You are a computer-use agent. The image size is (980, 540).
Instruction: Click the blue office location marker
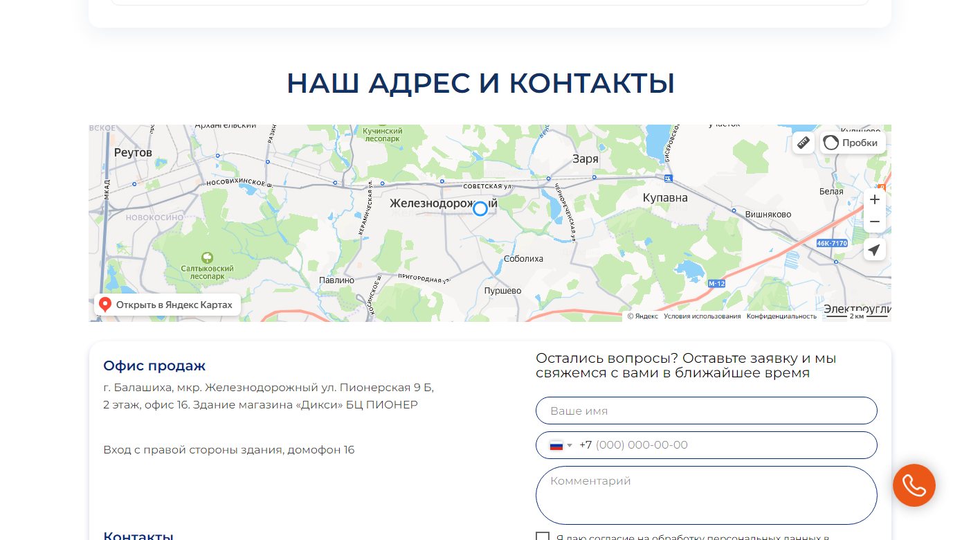click(x=480, y=208)
